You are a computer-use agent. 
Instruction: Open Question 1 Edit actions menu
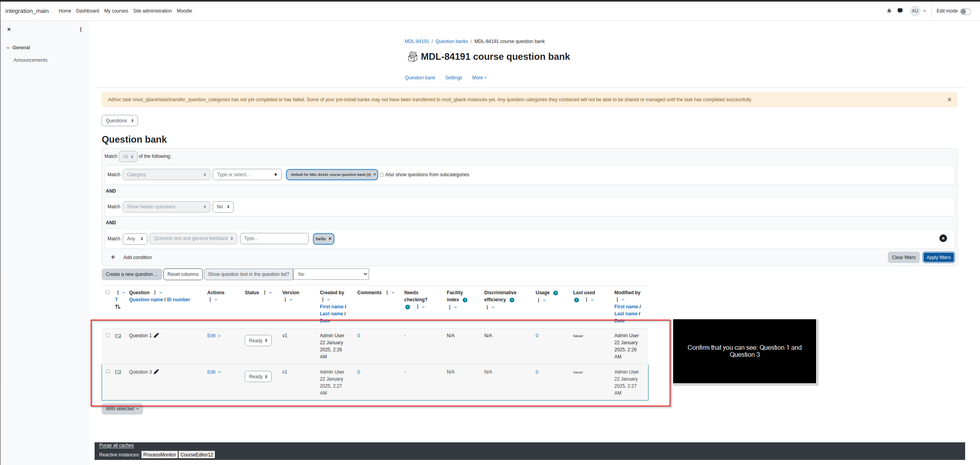tap(214, 336)
